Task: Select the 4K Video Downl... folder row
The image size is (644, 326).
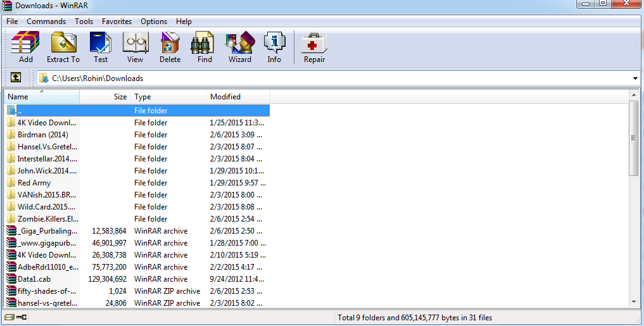Action: coord(137,123)
